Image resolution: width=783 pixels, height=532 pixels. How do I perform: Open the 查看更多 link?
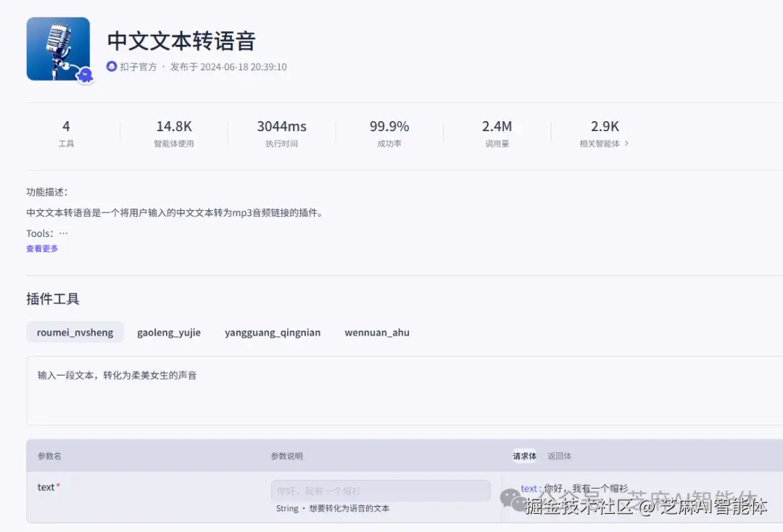(41, 248)
